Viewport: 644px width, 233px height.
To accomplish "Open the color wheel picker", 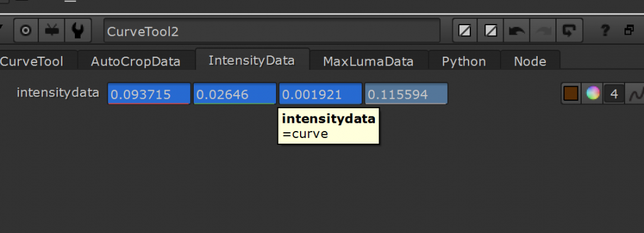I will pos(592,94).
